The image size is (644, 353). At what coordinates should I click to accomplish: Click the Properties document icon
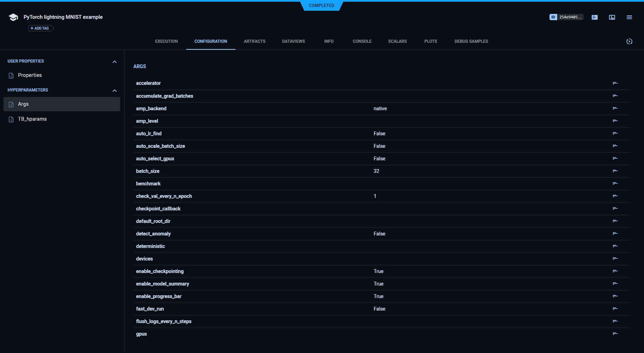(11, 75)
